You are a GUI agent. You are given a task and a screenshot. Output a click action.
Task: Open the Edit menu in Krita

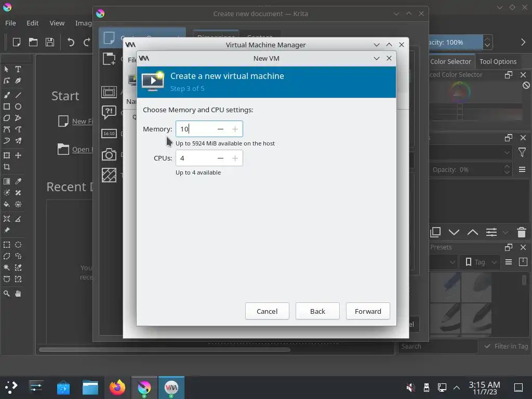coord(33,23)
